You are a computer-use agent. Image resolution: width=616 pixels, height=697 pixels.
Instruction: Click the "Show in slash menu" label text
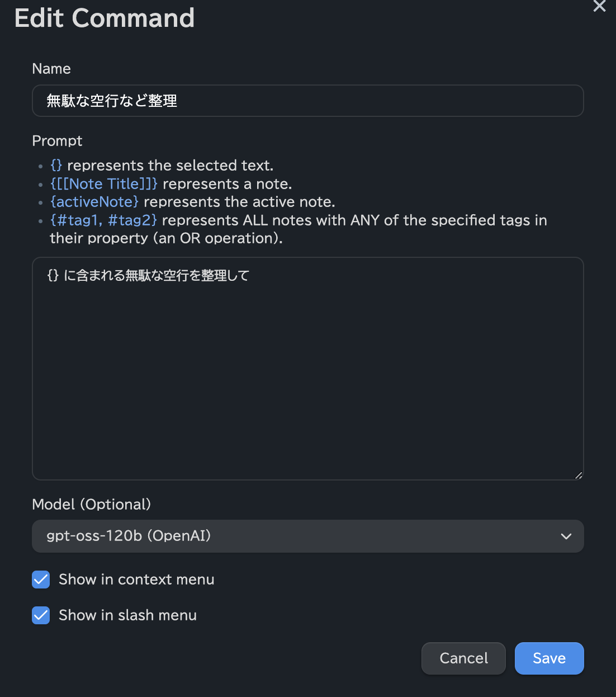pyautogui.click(x=127, y=615)
